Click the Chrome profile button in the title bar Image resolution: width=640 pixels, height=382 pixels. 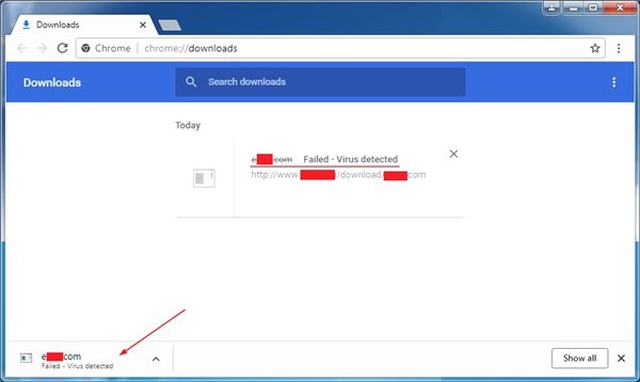(551, 7)
